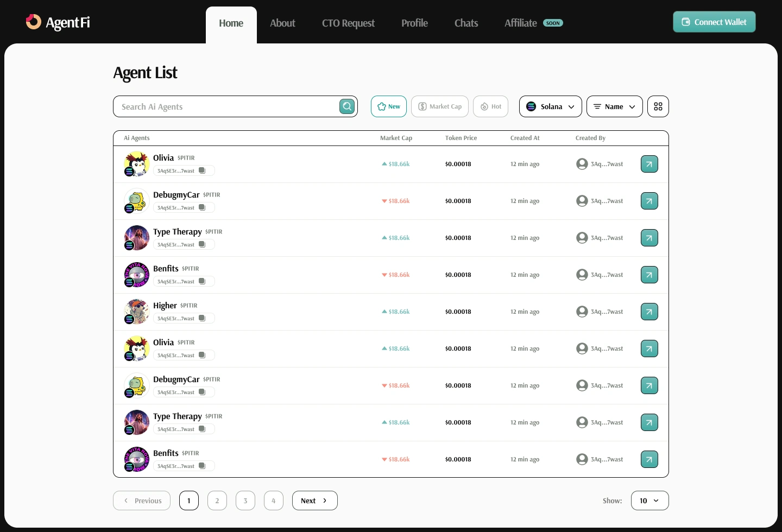Click the Previous page button

pos(142,501)
